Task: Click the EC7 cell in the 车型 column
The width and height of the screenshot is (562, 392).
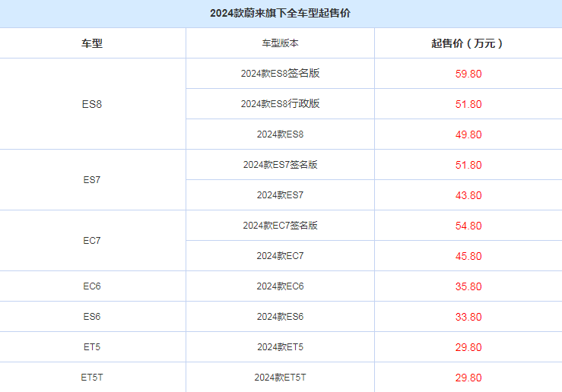Action: (92, 241)
